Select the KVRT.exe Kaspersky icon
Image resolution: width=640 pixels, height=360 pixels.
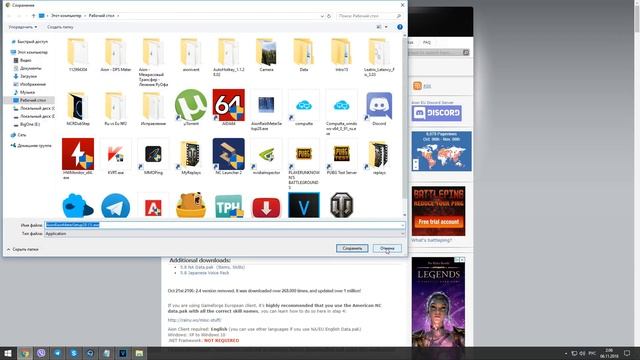point(116,155)
